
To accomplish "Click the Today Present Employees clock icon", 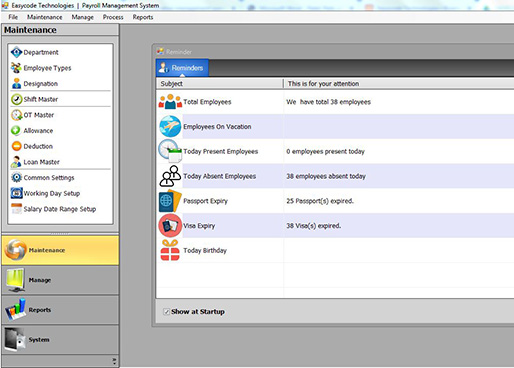I will (x=170, y=151).
